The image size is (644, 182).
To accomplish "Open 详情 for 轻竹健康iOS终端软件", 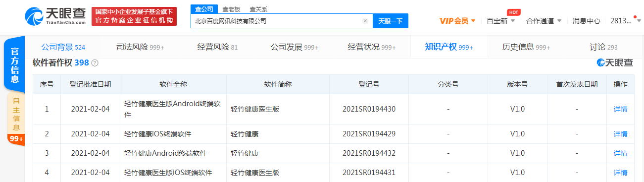I will click(x=620, y=134).
